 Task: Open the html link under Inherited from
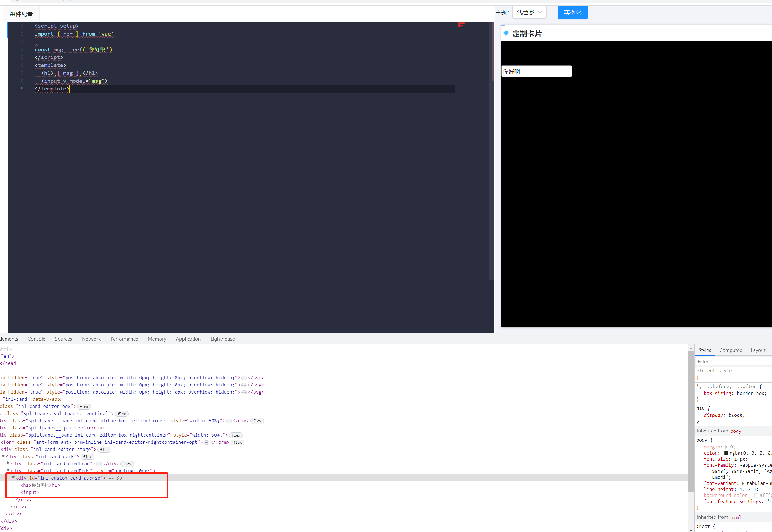click(x=736, y=517)
